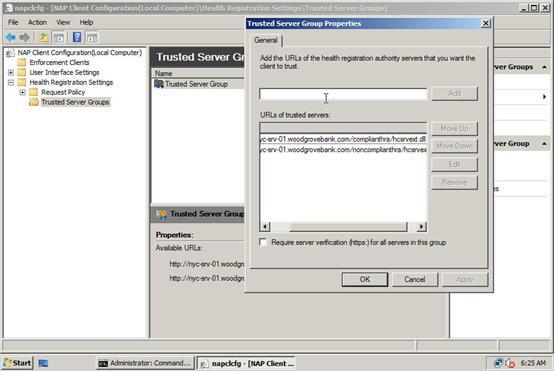Toggle the console tree pane toolbar icon
The height and width of the screenshot is (371, 554).
[59, 37]
